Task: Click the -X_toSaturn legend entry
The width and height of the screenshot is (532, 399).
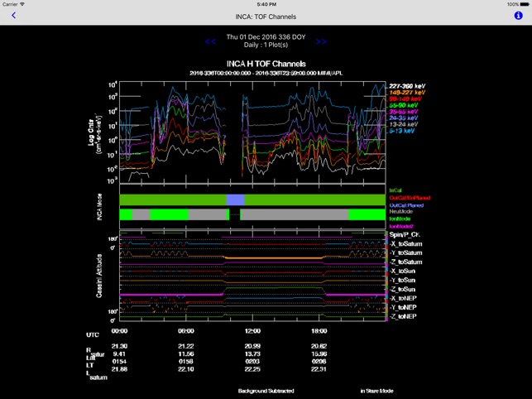Action: pyautogui.click(x=406, y=244)
